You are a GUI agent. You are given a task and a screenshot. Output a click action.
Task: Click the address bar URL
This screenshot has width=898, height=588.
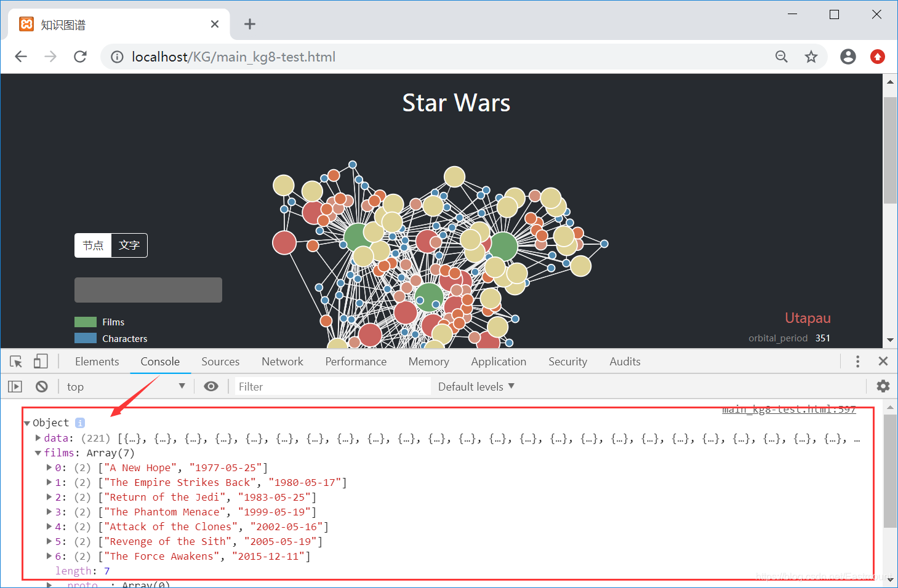coord(234,57)
